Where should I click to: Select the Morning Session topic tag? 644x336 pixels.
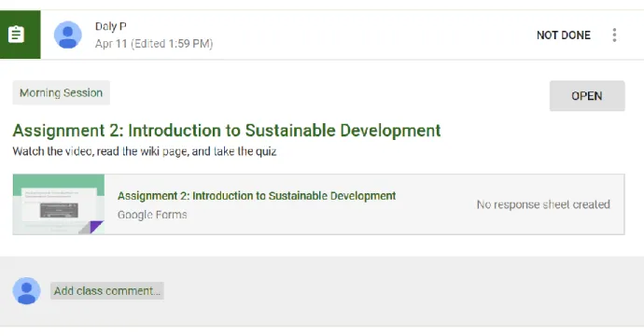pyautogui.click(x=62, y=92)
